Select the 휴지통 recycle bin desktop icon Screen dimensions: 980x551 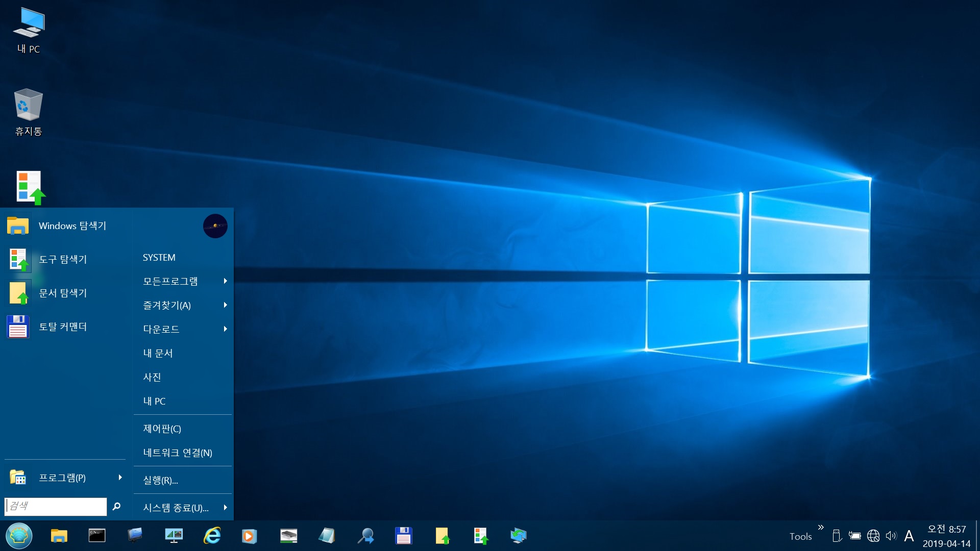point(29,112)
